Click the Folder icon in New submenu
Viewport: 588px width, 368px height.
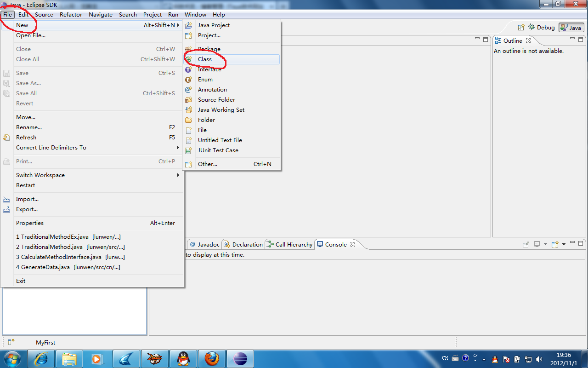[188, 120]
